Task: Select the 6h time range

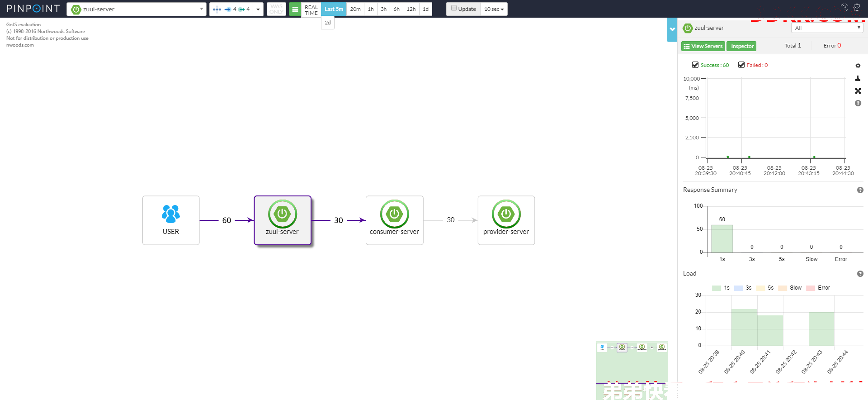Action: (x=396, y=9)
